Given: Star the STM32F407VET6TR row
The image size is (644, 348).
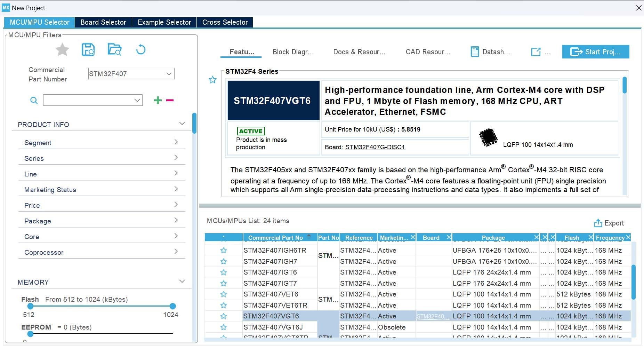Looking at the screenshot, I should coord(224,305).
